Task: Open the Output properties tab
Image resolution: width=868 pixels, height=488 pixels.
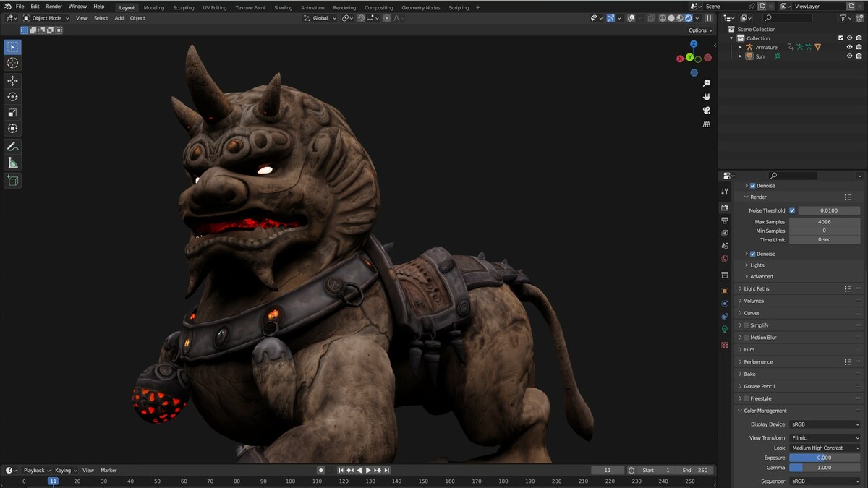Action: coord(725,221)
